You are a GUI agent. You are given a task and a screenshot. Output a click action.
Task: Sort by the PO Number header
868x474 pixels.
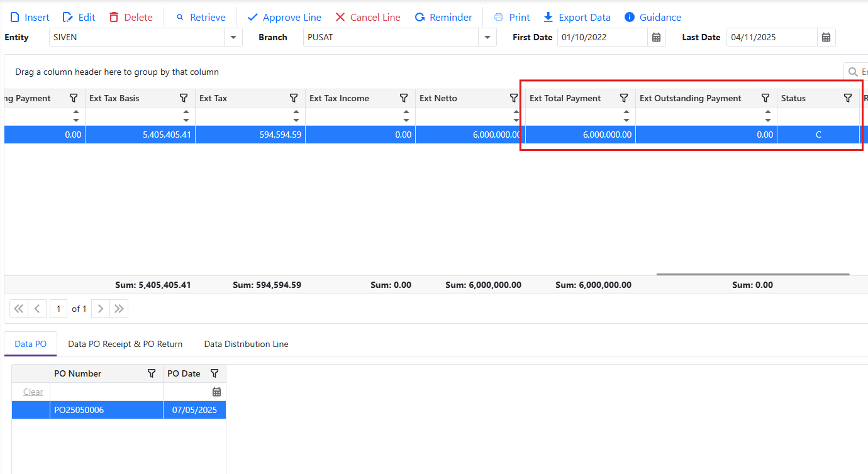click(77, 373)
